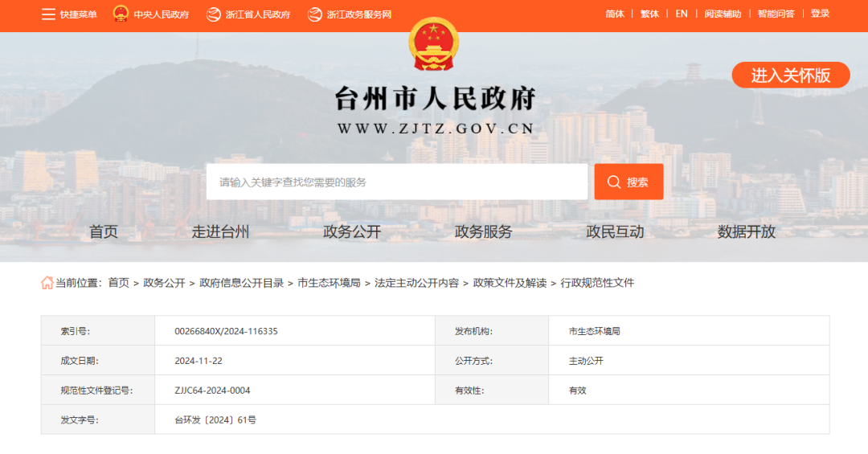Expand the 走进台州 navigation menu
This screenshot has height=454, width=868.
pos(220,232)
